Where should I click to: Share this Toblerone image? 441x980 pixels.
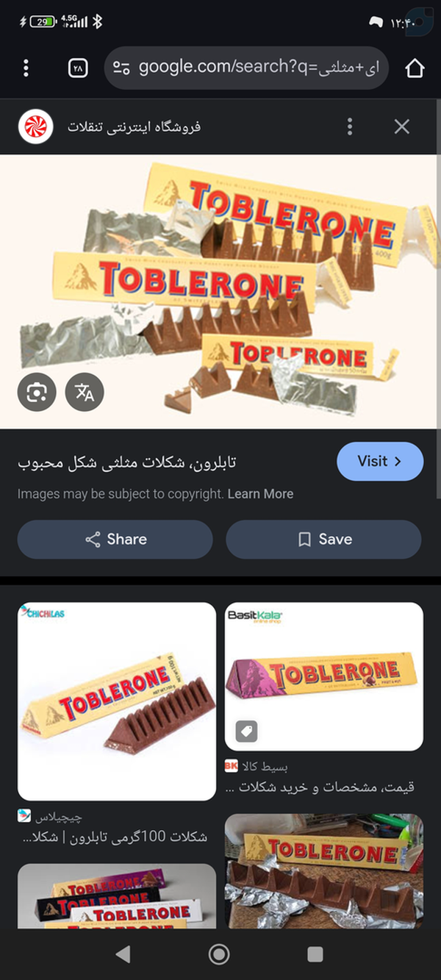(x=115, y=539)
